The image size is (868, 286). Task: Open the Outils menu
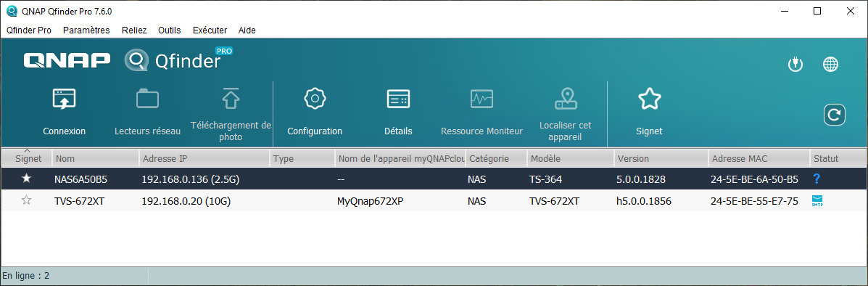click(170, 30)
